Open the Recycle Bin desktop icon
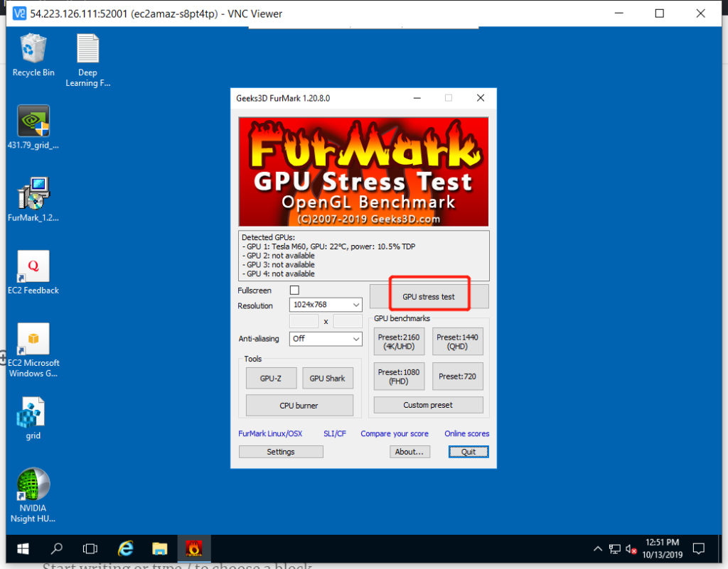Image resolution: width=728 pixels, height=569 pixels. tap(33, 50)
